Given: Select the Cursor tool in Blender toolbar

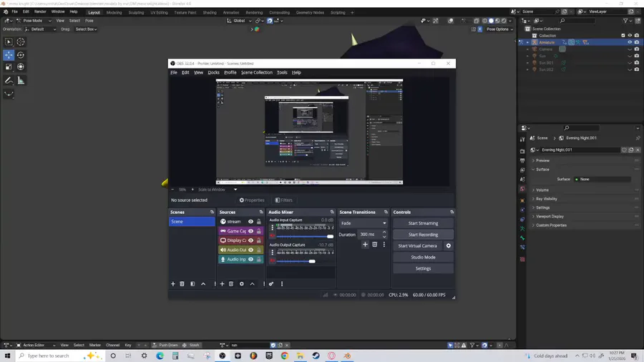Looking at the screenshot, I should click(21, 42).
